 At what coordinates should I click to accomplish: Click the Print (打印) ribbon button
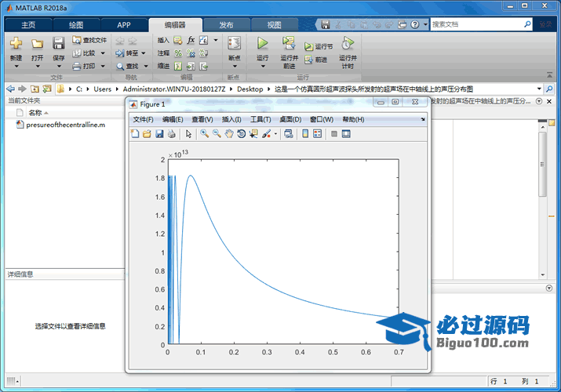(85, 66)
